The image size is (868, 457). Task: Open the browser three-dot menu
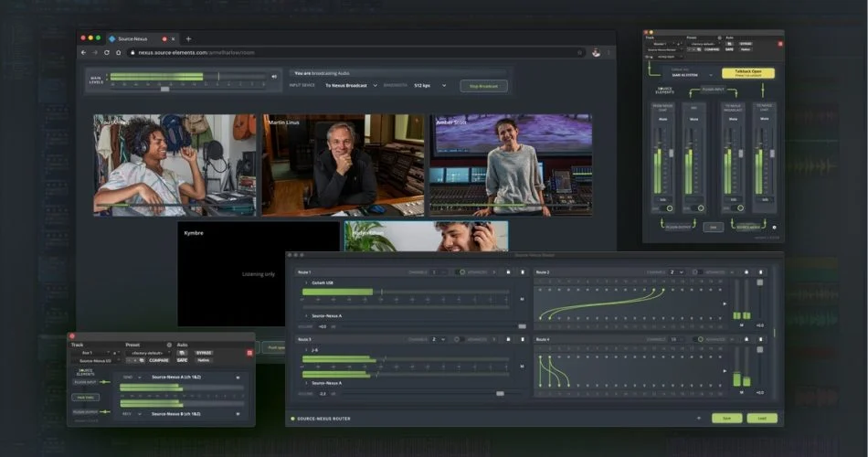point(609,53)
